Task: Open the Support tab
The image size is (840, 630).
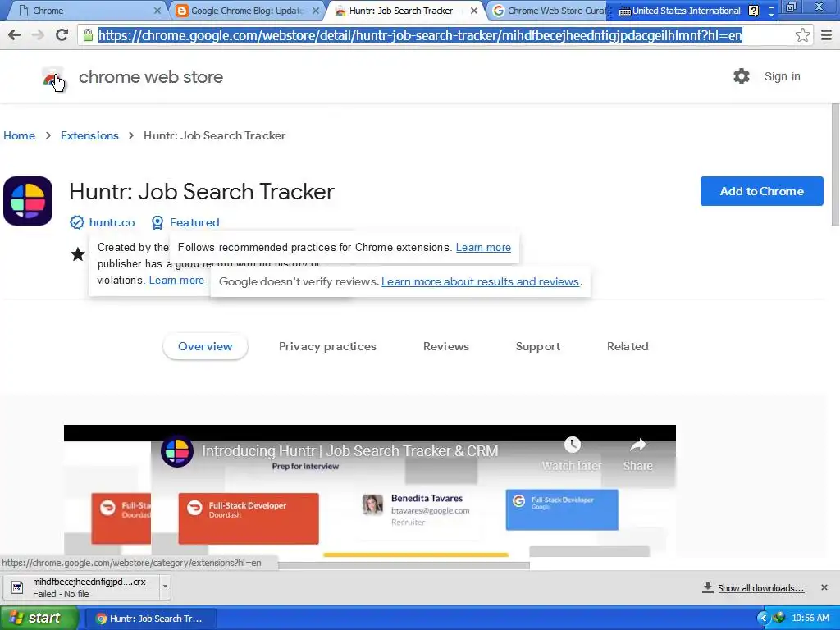Action: (538, 347)
